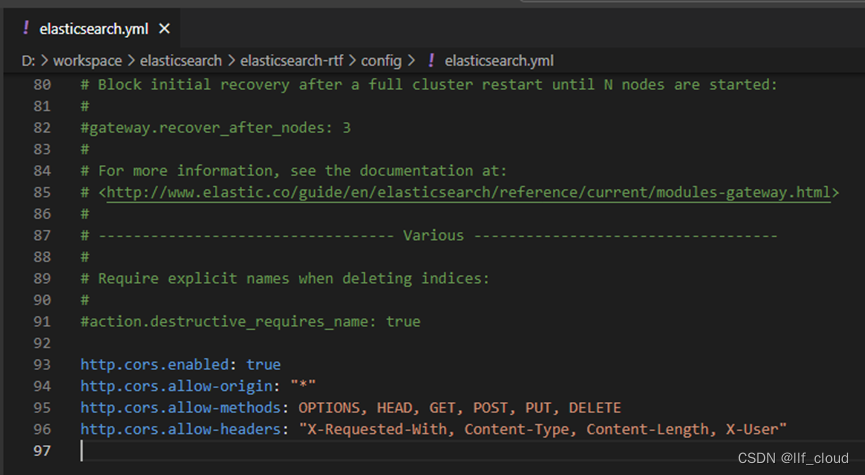Viewport: 865px width, 475px height.
Task: Click the "*" allow-origin value
Action: click(303, 386)
